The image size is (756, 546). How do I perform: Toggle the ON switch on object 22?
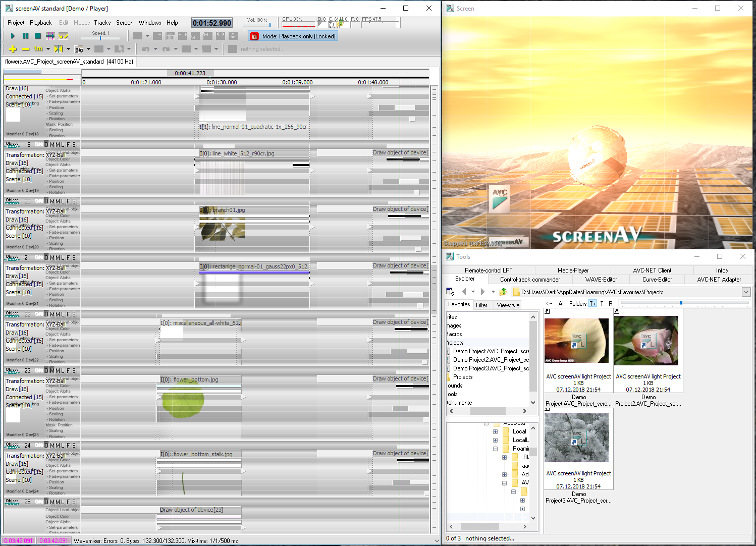pos(39,314)
